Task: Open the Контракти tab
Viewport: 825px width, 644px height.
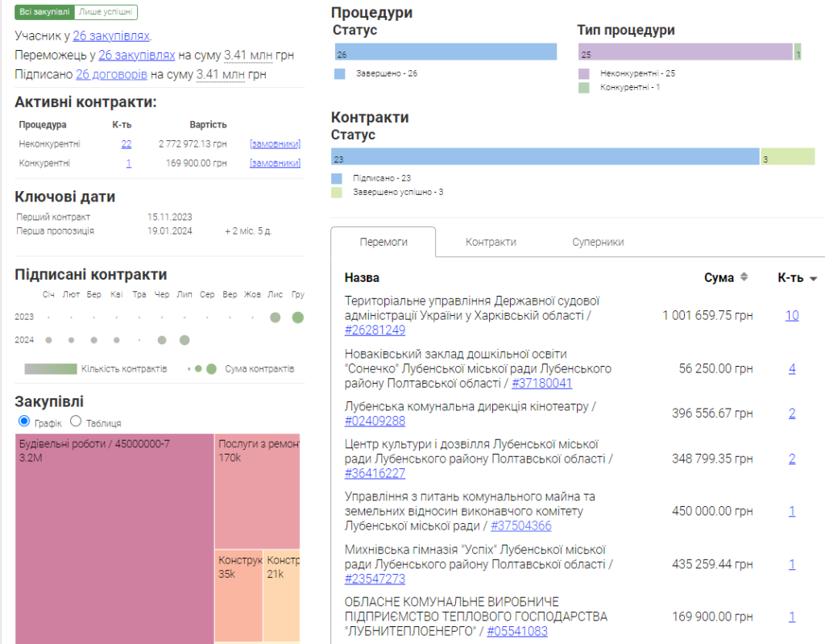Action: coord(491,242)
